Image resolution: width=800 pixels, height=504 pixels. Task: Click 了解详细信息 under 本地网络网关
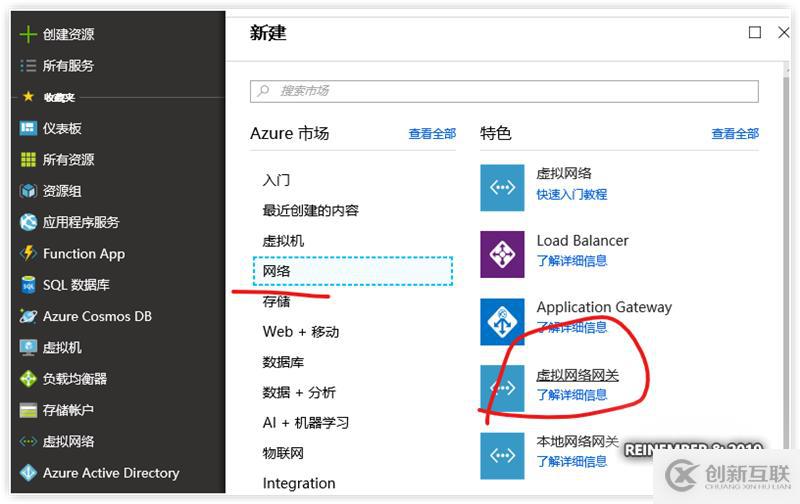(571, 462)
